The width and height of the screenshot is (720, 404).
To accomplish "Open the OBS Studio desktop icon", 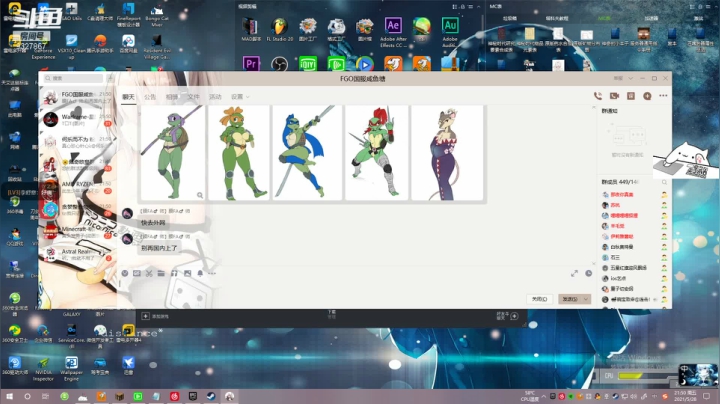I will [x=279, y=63].
